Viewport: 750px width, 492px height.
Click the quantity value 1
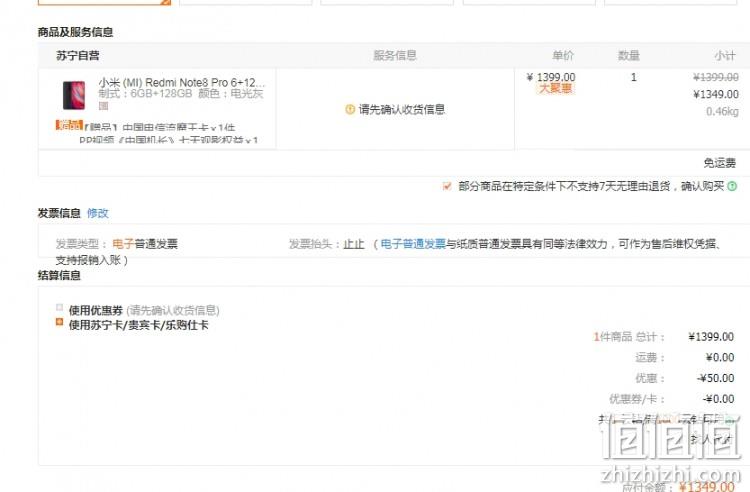tap(634, 77)
